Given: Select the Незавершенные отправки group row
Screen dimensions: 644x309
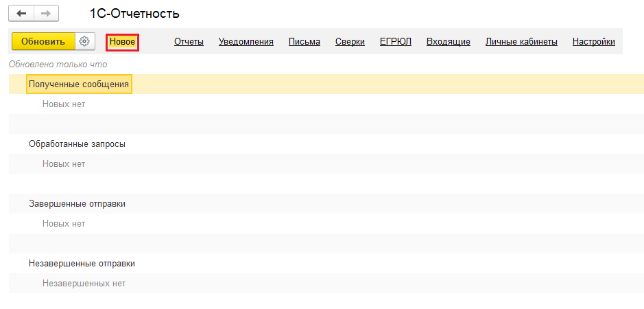Looking at the screenshot, I should pyautogui.click(x=82, y=264).
